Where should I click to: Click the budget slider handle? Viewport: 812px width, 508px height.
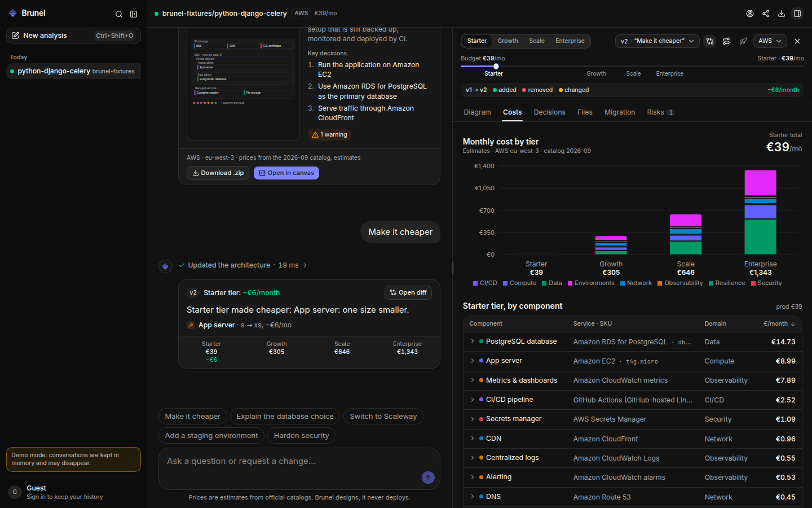click(x=496, y=66)
